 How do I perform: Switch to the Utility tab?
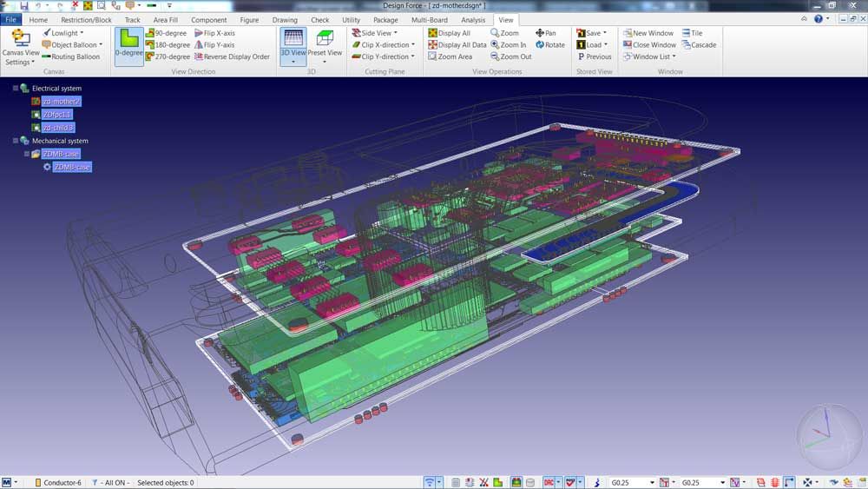click(x=351, y=19)
